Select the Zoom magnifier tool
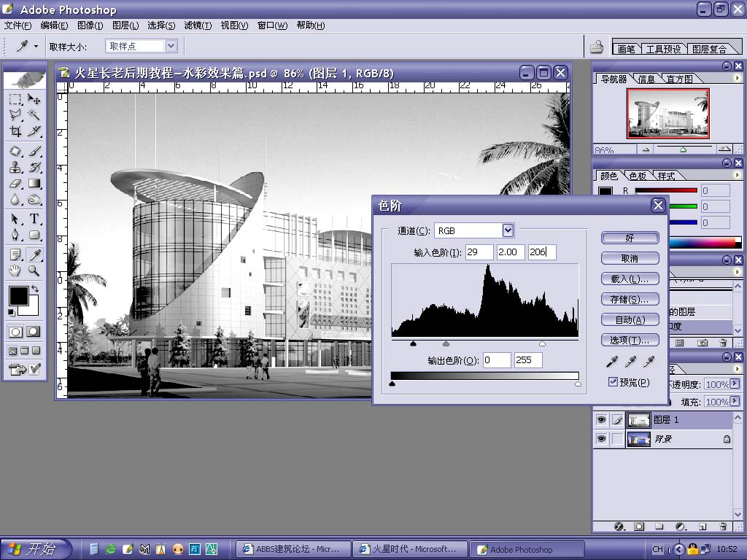The image size is (747, 560). 34,271
